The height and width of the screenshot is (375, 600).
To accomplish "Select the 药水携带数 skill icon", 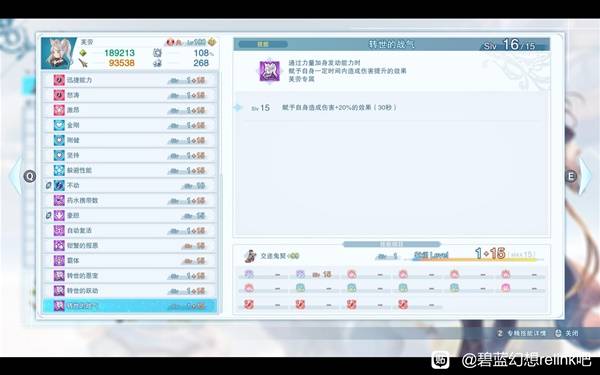I will (x=59, y=200).
